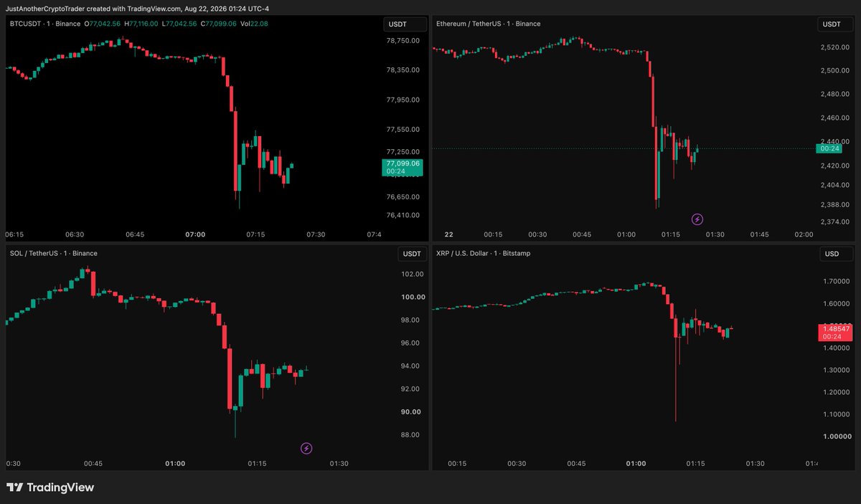The width and height of the screenshot is (861, 504).
Task: Click 2,460.00 on Ethereum price axis
Action: (835, 118)
